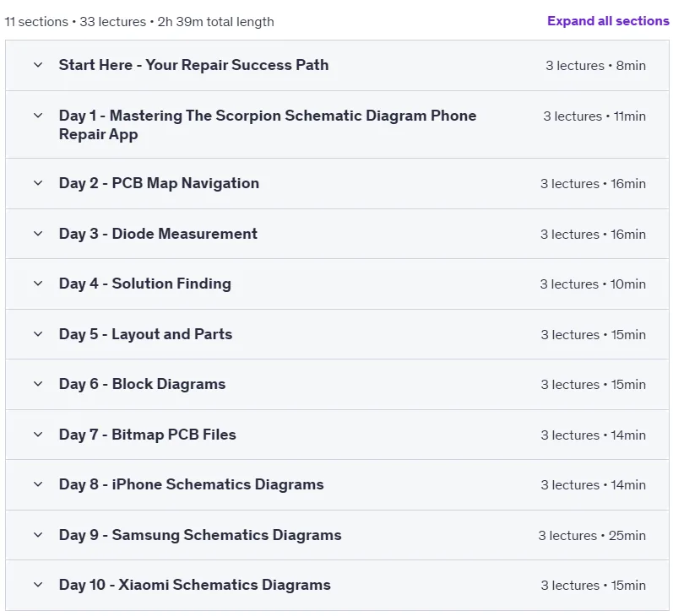Viewport: 673px width, 616px height.
Task: Select the Start Here - Your Repair Success Path title
Action: point(193,65)
